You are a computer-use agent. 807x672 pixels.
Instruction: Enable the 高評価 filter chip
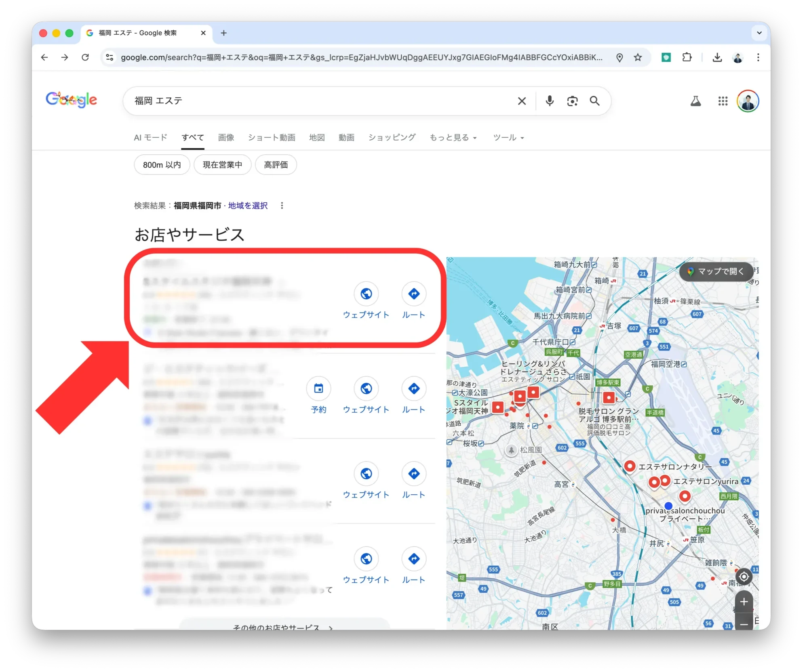point(276,165)
